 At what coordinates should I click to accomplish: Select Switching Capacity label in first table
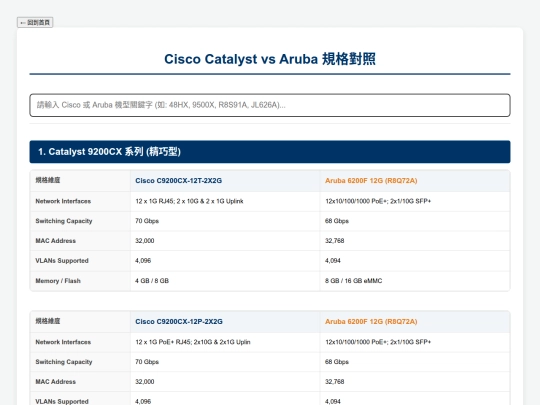[x=64, y=221]
